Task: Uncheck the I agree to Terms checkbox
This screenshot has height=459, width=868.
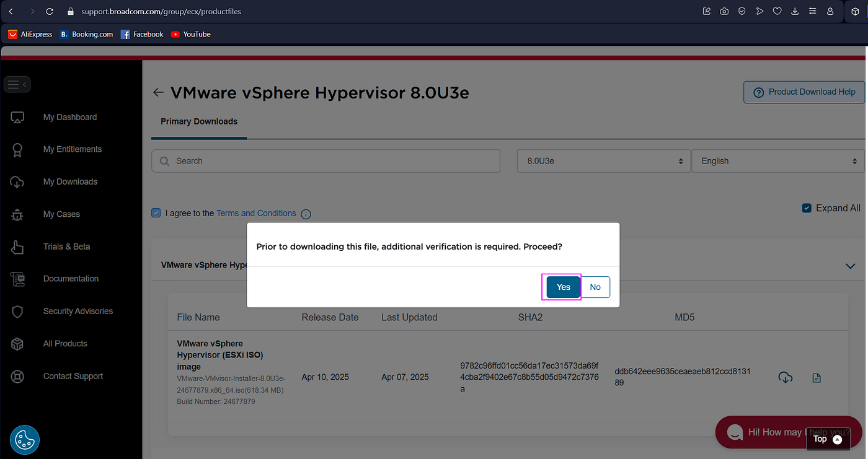Action: click(156, 213)
